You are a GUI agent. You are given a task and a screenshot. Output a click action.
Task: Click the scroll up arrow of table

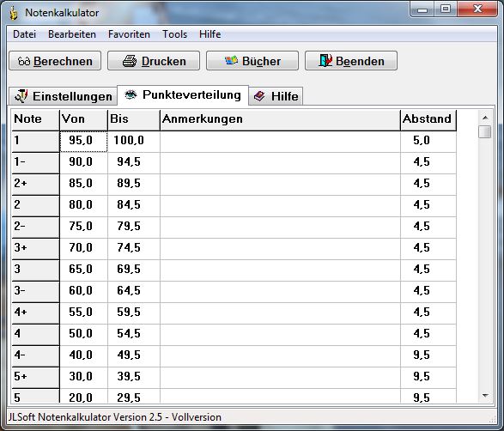[x=485, y=118]
